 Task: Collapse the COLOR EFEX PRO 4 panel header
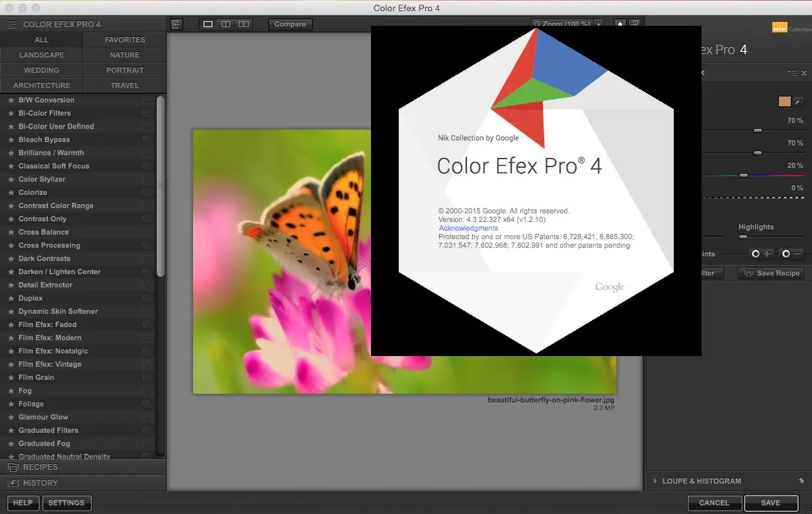pyautogui.click(x=83, y=24)
